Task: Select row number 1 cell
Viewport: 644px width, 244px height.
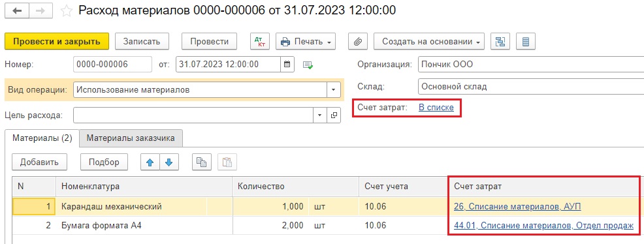Action: coord(34,207)
